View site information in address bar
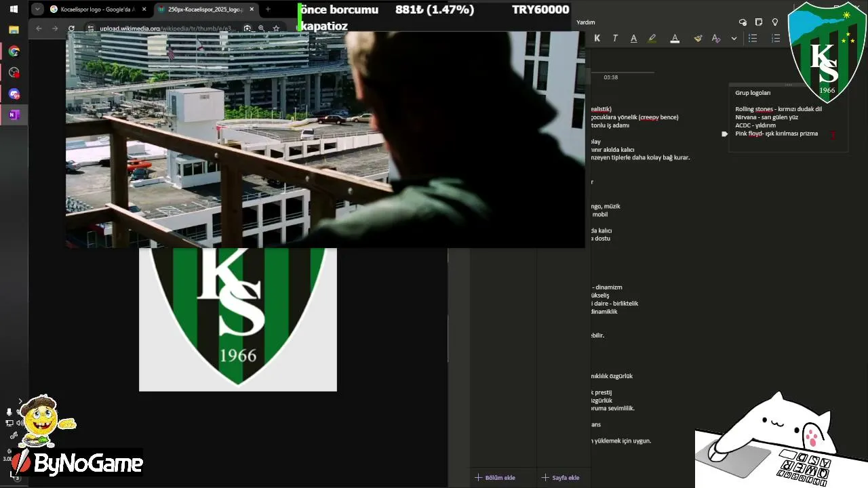This screenshot has width=868, height=488. (x=91, y=28)
